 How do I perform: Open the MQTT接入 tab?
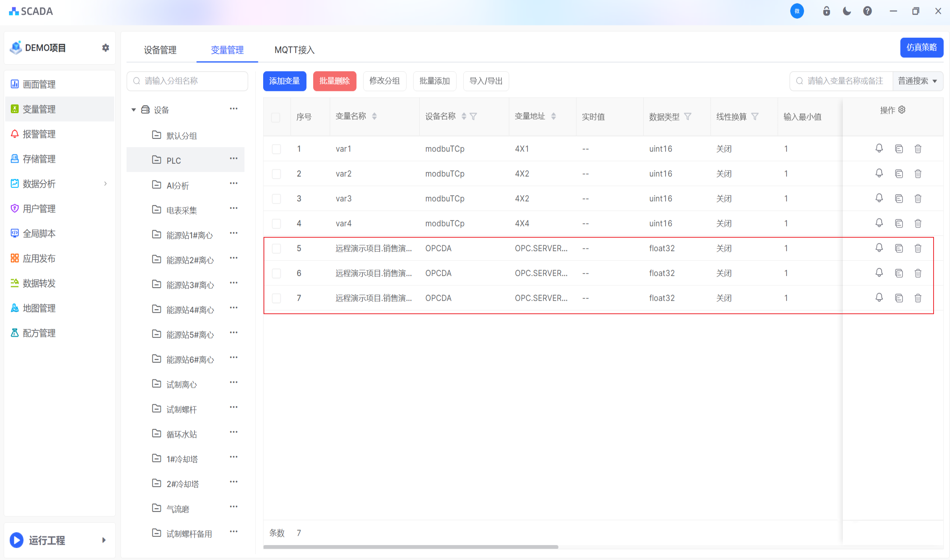click(x=294, y=50)
